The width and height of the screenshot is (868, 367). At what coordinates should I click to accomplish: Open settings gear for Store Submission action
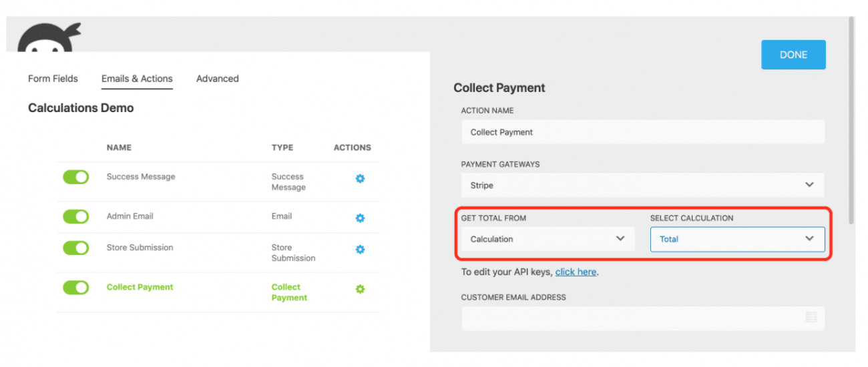pos(360,250)
